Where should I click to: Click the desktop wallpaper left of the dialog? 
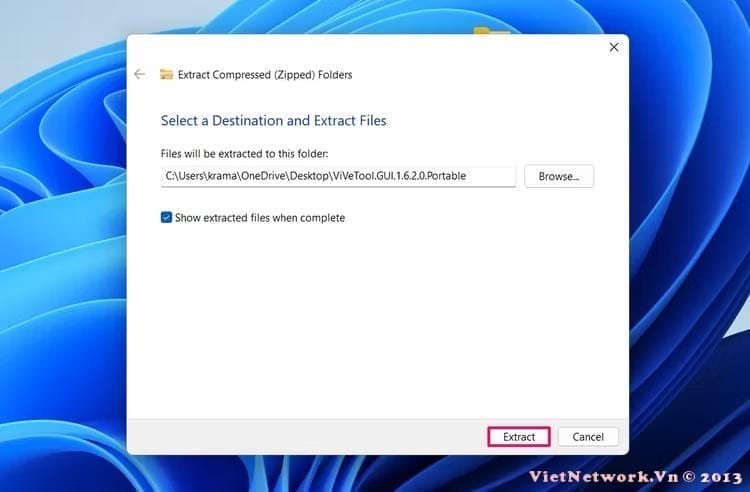coord(60,250)
